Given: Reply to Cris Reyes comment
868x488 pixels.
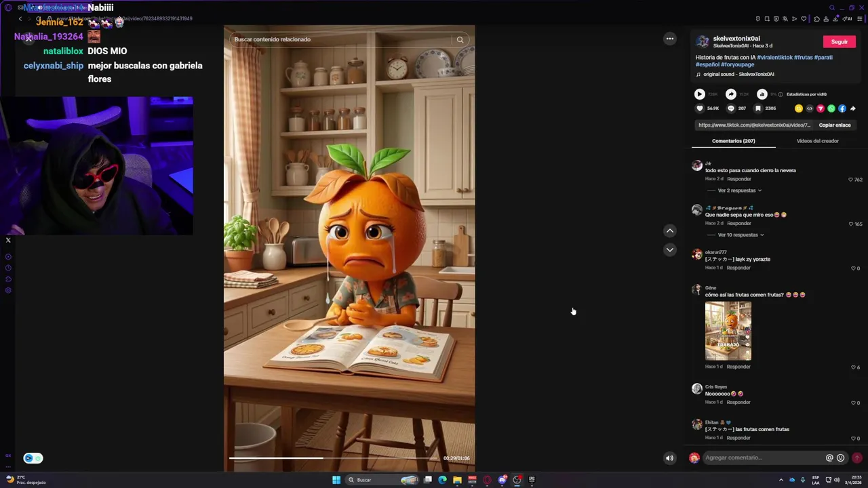Looking at the screenshot, I should point(738,403).
